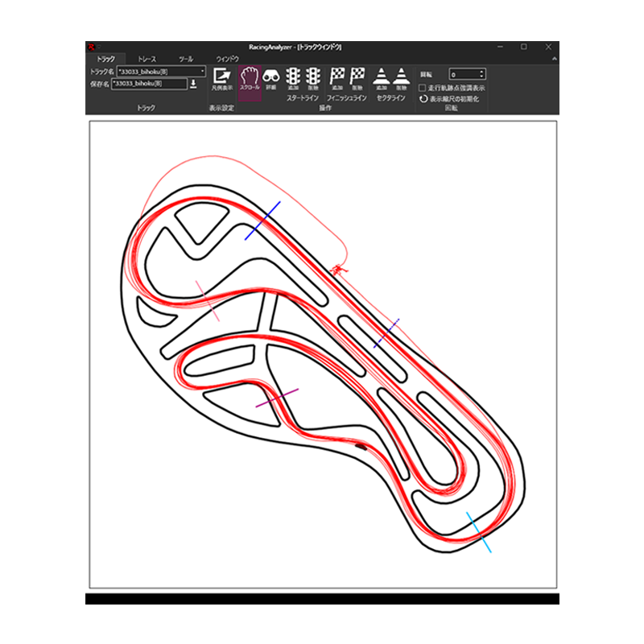This screenshot has height=644, width=644.
Task: Click the save track download-arrow icon
Action: click(194, 84)
